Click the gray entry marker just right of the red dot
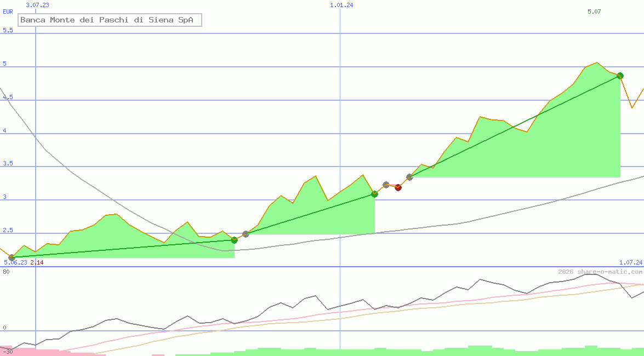 409,177
